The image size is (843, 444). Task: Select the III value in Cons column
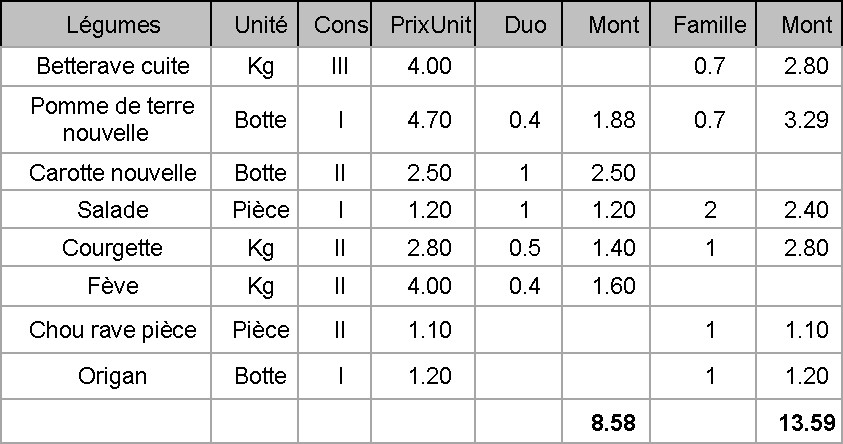(x=339, y=67)
